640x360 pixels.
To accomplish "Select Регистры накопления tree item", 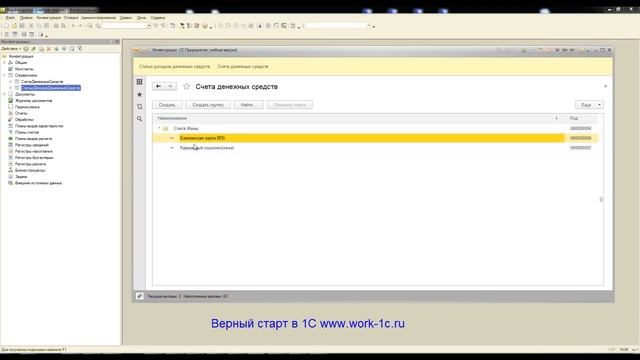I will coord(33,151).
